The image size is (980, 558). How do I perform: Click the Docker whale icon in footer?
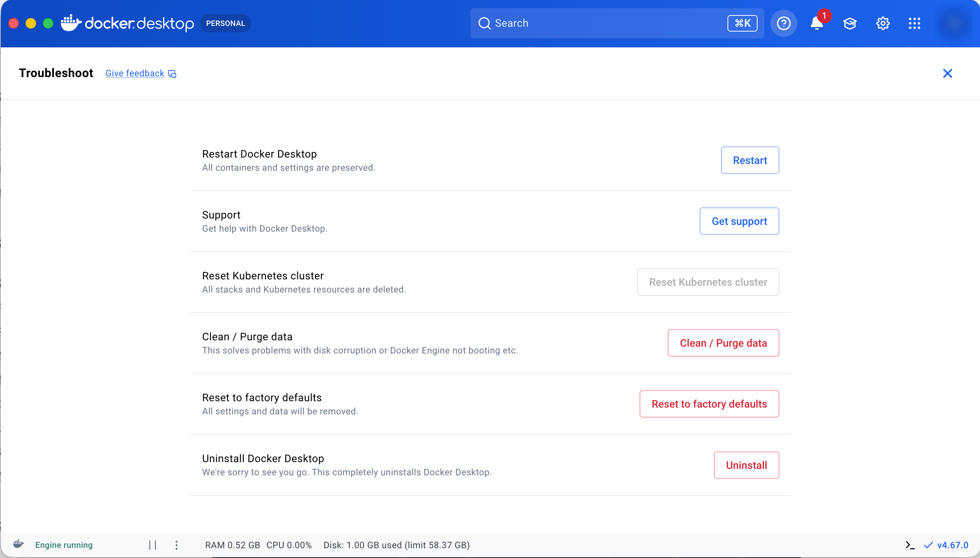click(x=18, y=544)
